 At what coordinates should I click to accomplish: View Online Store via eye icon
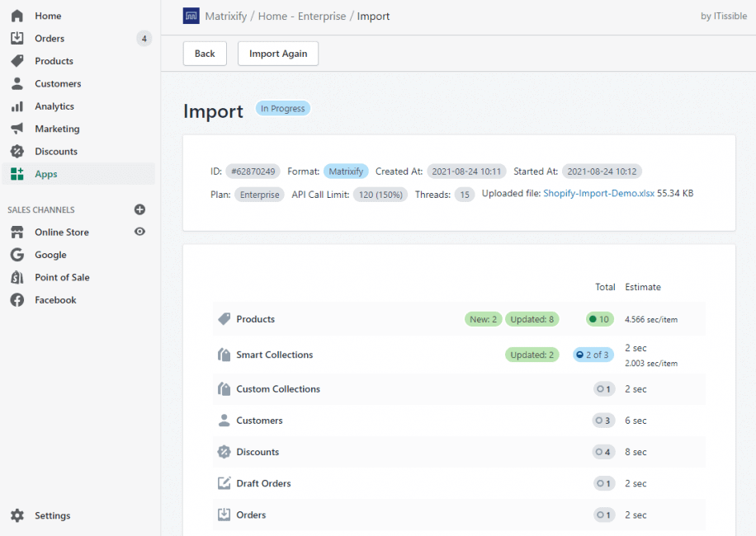click(x=139, y=232)
